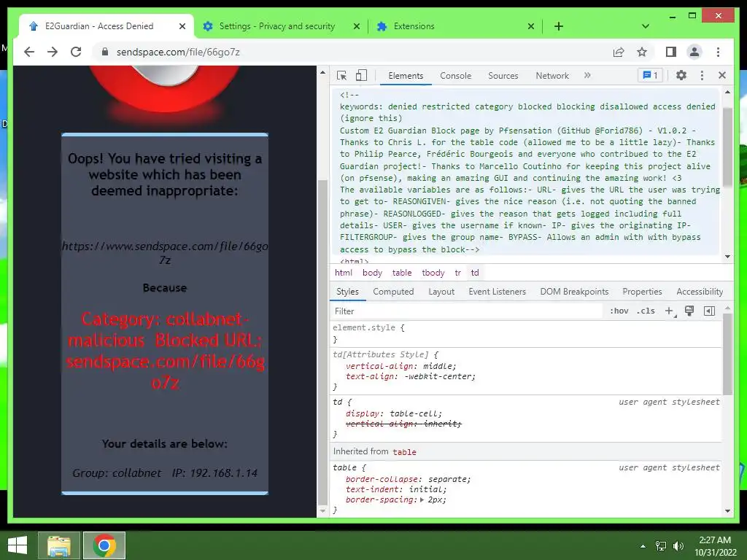Open the Properties tab
The height and width of the screenshot is (560, 747).
(642, 292)
